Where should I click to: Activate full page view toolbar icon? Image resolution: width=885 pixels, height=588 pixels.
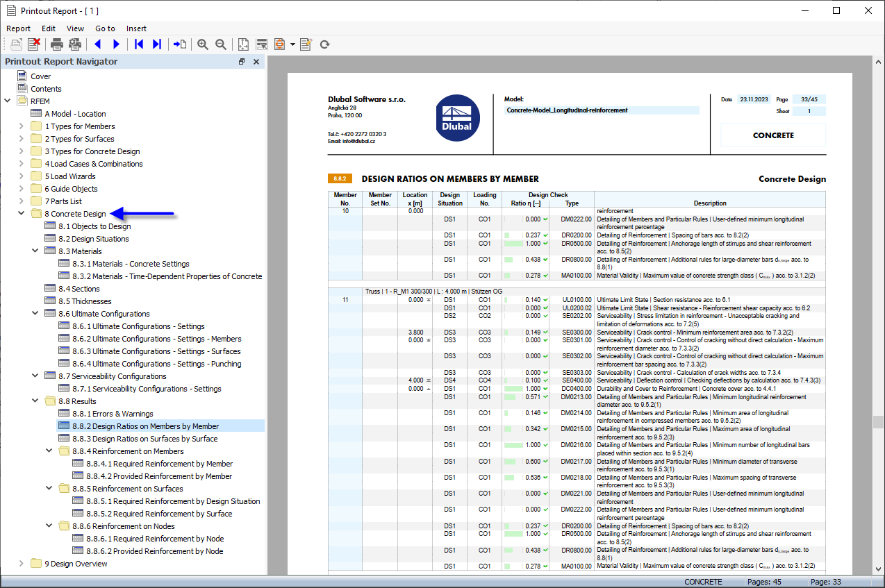tap(243, 44)
